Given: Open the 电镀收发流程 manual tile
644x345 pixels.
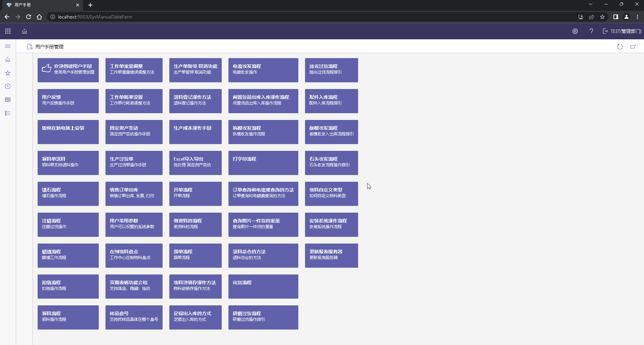Looking at the screenshot, I should tap(263, 70).
